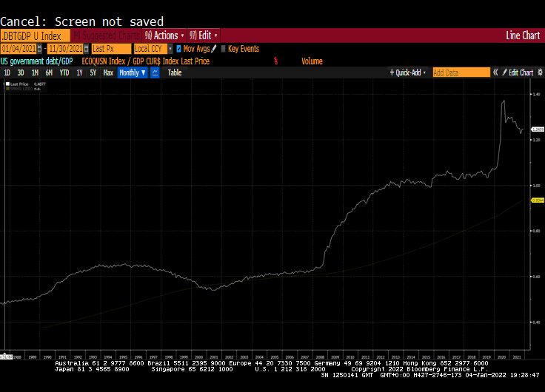The height and width of the screenshot is (392, 545).
Task: Click the Mov Avgs pencil edit icon
Action: (214, 48)
